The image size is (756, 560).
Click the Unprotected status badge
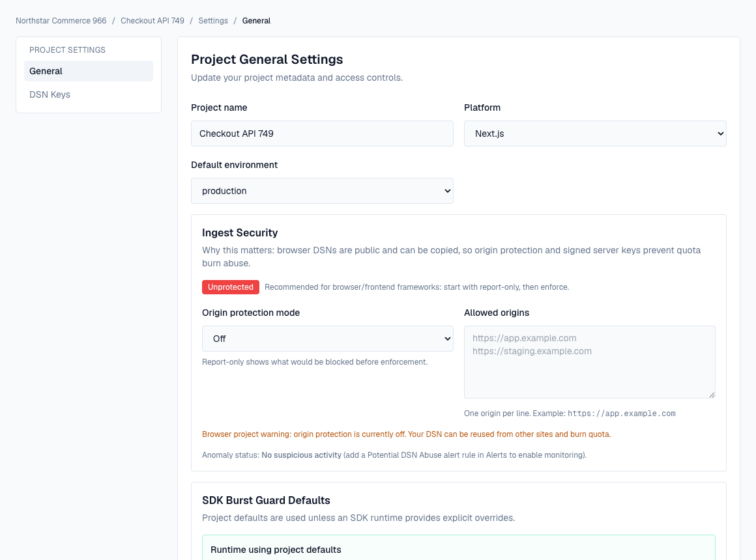pos(230,287)
